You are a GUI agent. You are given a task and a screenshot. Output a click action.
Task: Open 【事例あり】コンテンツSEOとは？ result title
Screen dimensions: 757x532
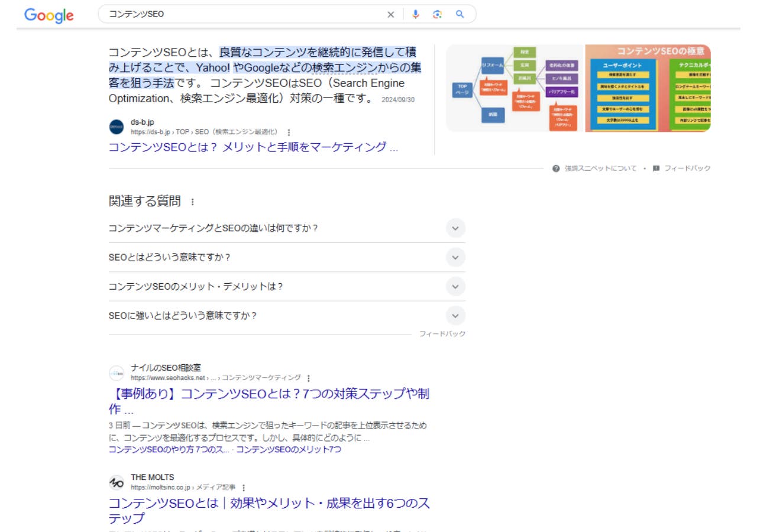269,401
